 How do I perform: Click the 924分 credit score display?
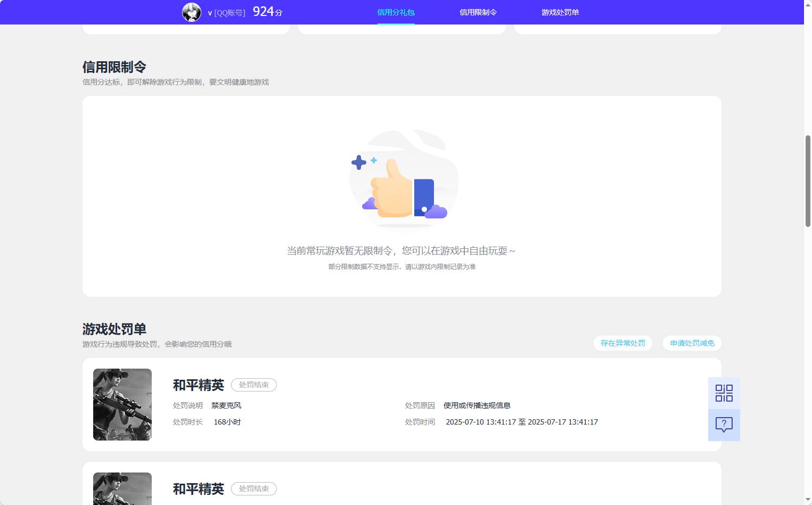click(267, 11)
